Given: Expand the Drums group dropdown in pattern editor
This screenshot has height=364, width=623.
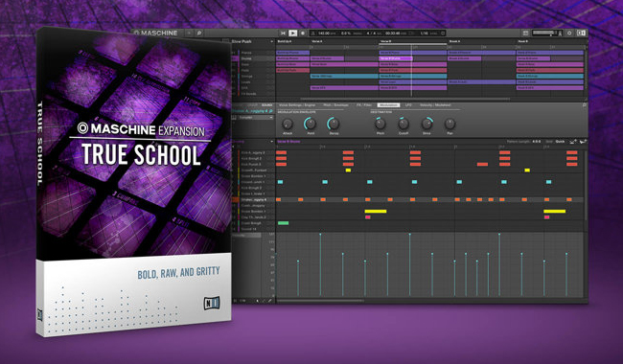Looking at the screenshot, I should 272,142.
